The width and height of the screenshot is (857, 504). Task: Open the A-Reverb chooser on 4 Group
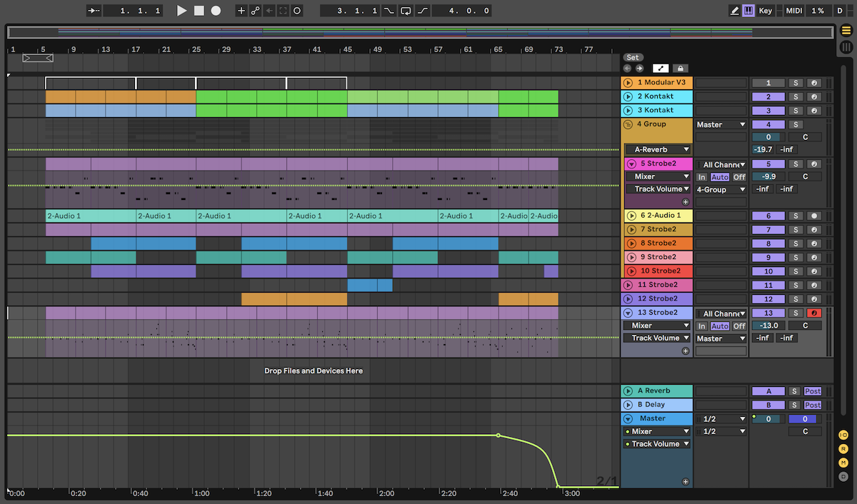(658, 149)
